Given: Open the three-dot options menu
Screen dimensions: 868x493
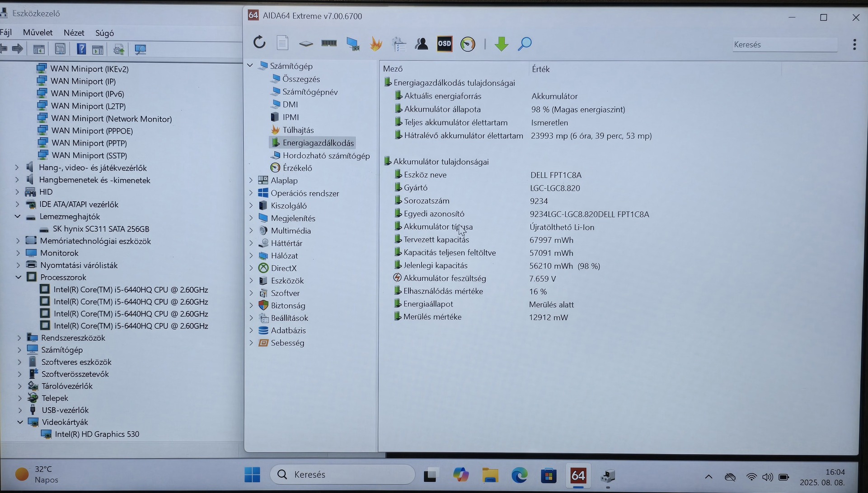Looking at the screenshot, I should pos(854,44).
